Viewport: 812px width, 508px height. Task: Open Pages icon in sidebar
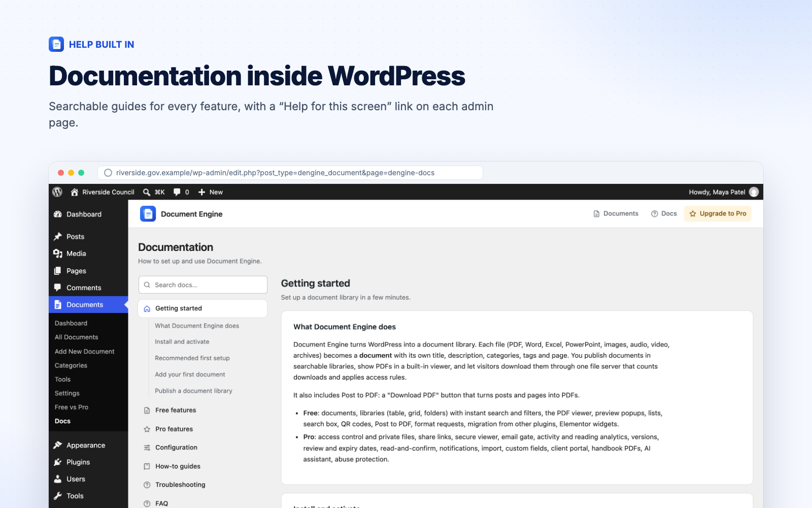[x=58, y=271]
